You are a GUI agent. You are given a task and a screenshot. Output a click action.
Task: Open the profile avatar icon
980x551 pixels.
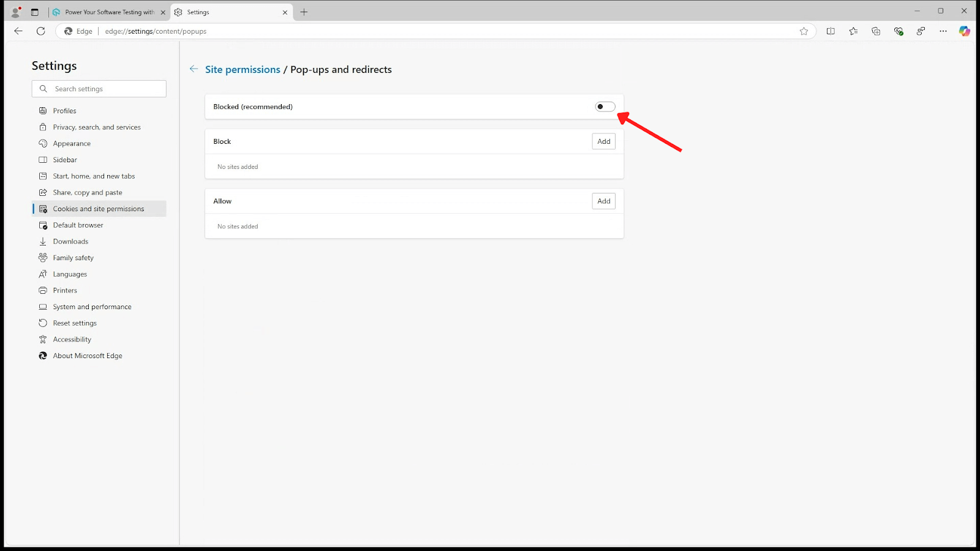click(16, 12)
